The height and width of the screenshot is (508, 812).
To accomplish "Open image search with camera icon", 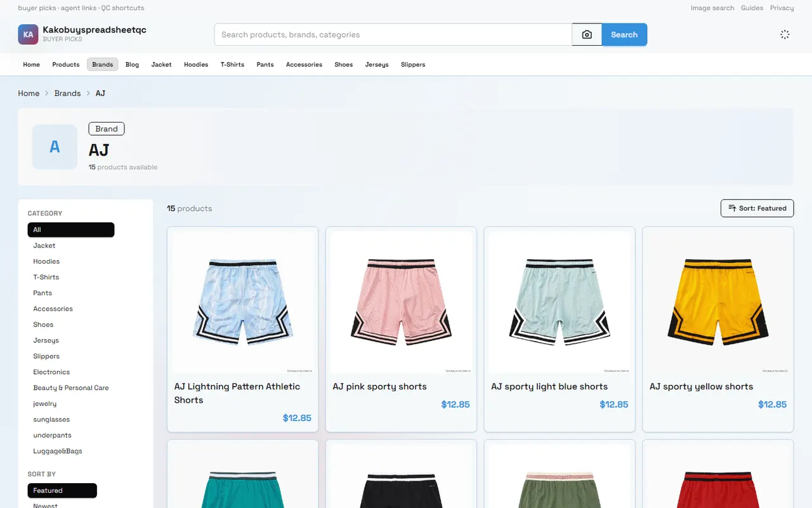I will 587,35.
